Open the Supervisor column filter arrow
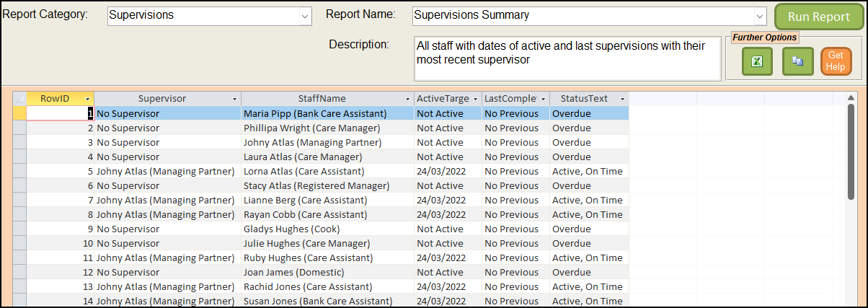 (x=234, y=99)
